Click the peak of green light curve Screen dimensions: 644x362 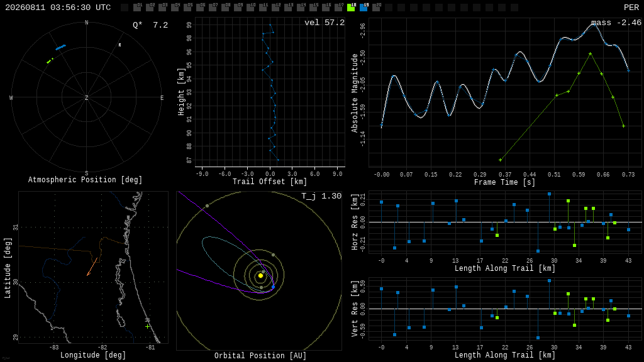tap(590, 54)
